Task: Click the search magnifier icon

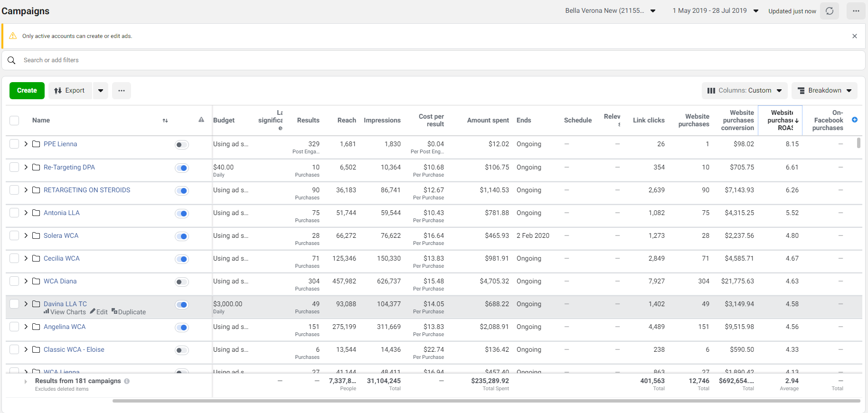Action: pos(11,60)
